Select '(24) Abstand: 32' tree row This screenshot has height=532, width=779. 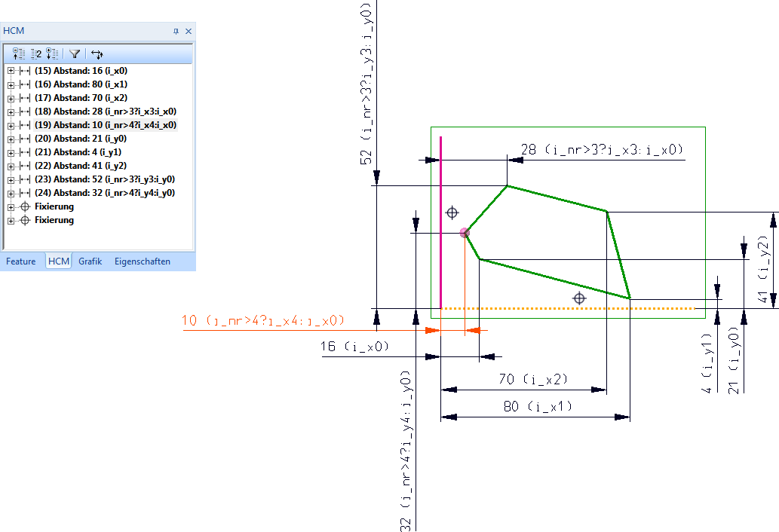point(105,193)
